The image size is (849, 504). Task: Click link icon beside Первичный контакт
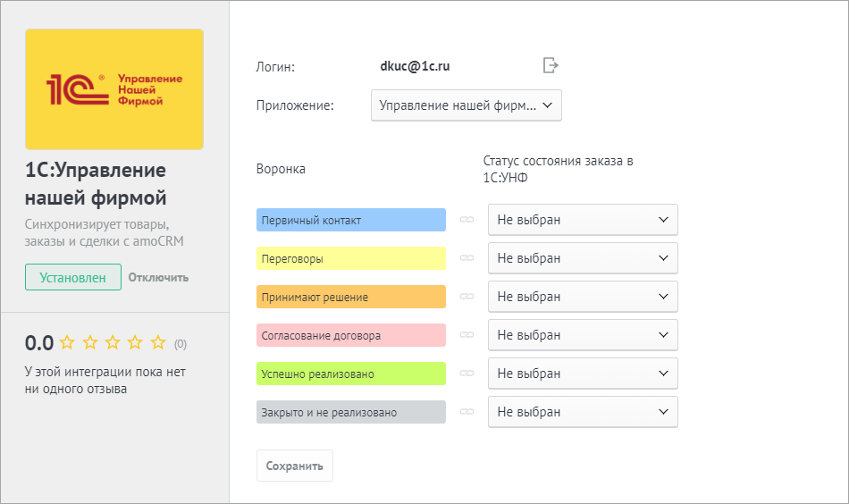coord(467,220)
